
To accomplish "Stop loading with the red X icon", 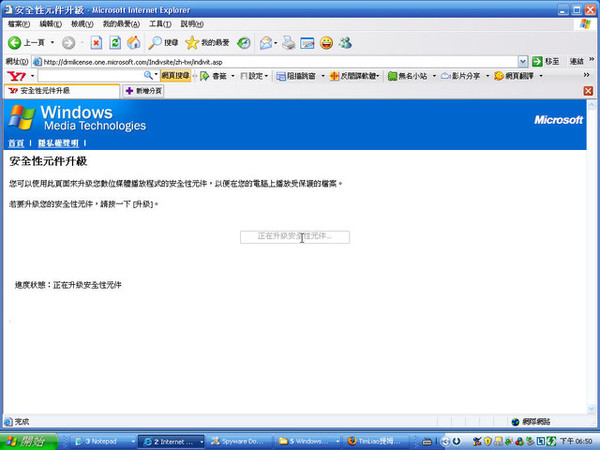I will (x=96, y=43).
